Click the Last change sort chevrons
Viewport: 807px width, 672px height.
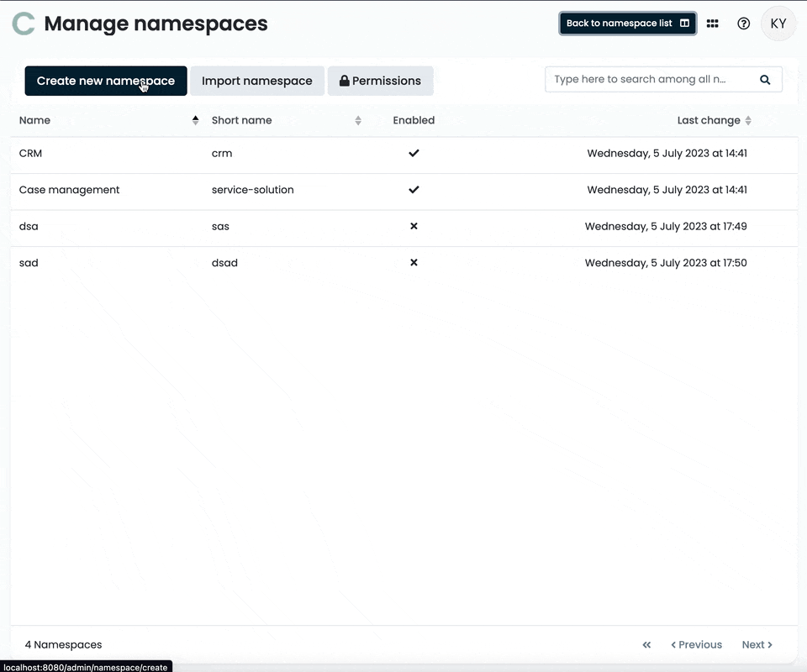(748, 120)
